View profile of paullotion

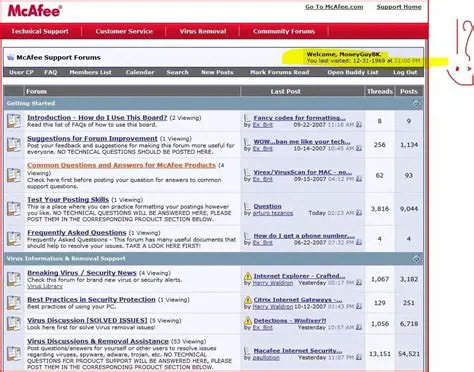266,357
